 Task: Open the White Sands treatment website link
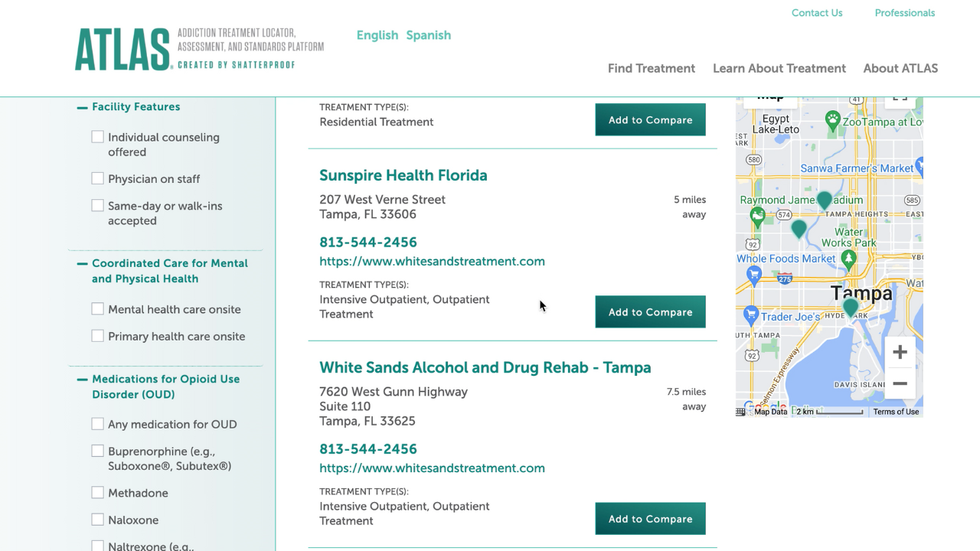(432, 468)
